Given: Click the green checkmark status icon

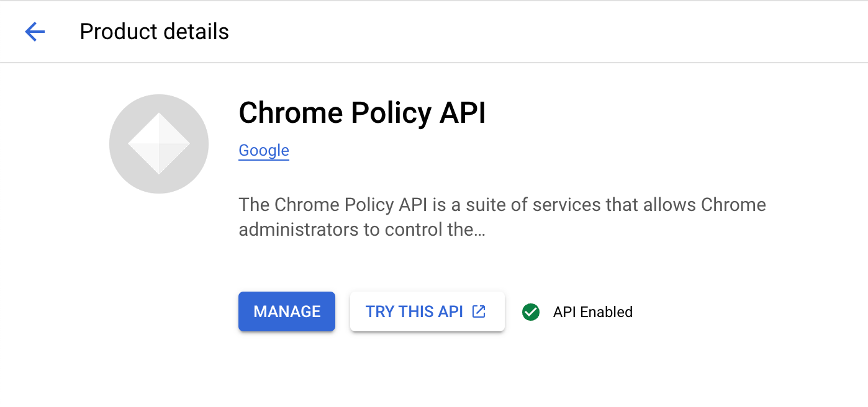Looking at the screenshot, I should 531,312.
